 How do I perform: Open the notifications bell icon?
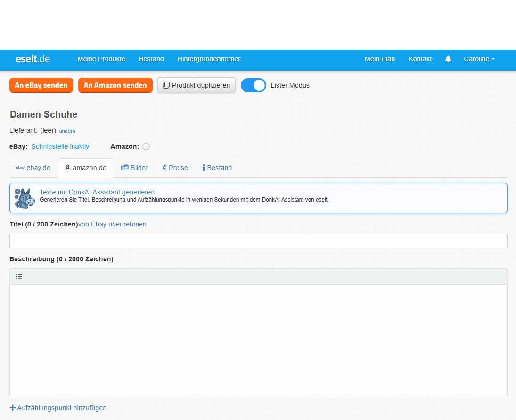tap(448, 59)
